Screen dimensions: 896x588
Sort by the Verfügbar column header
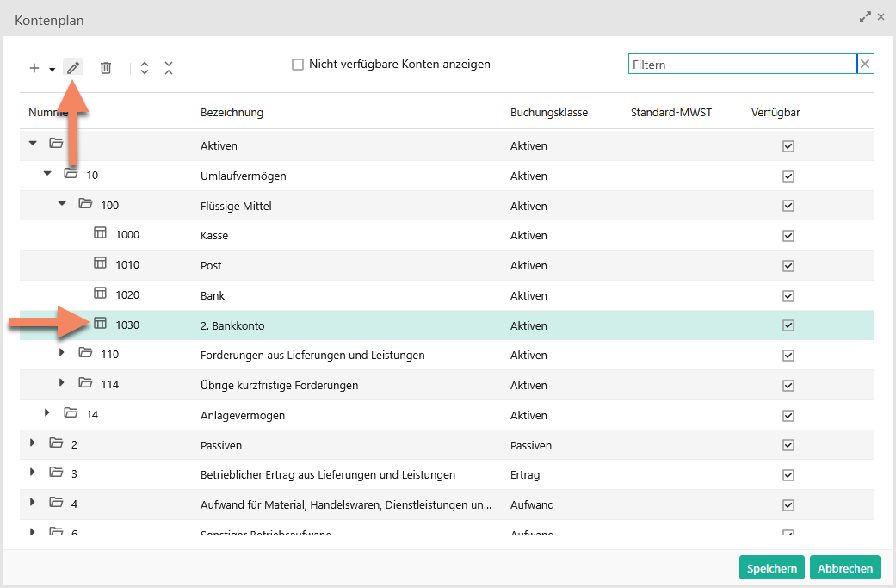(776, 113)
